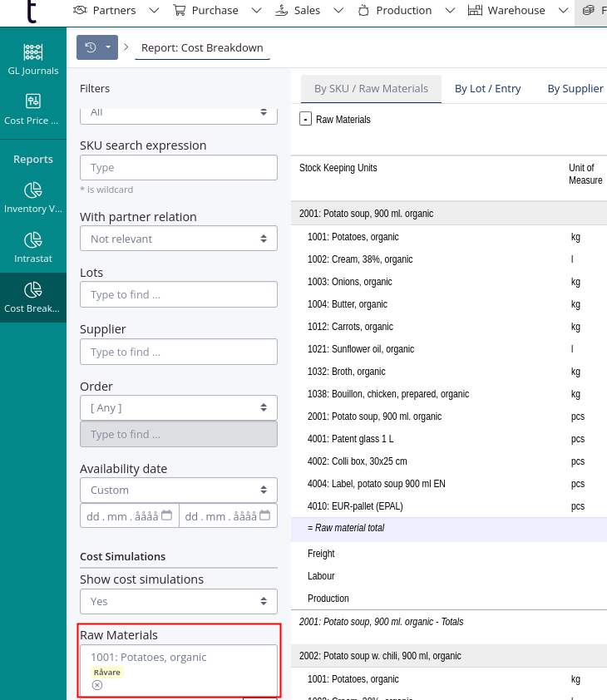
Task: Expand With partner relation dropdown
Action: point(179,239)
